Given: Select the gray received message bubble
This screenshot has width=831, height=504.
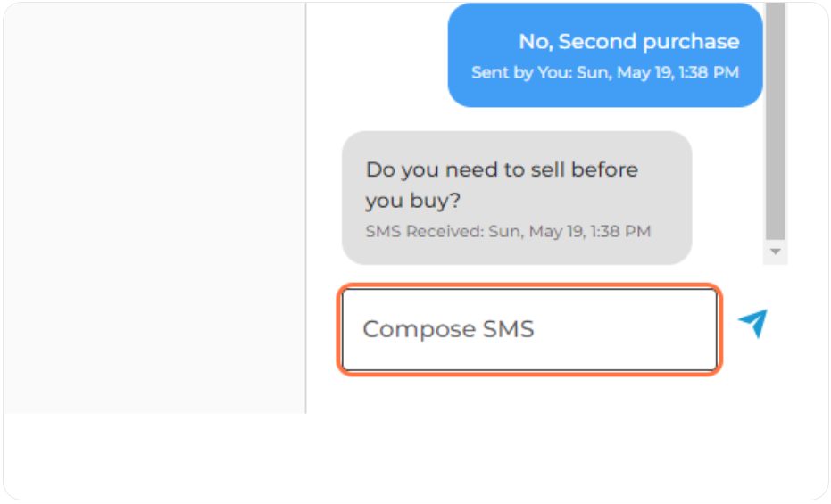Looking at the screenshot, I should (x=517, y=198).
